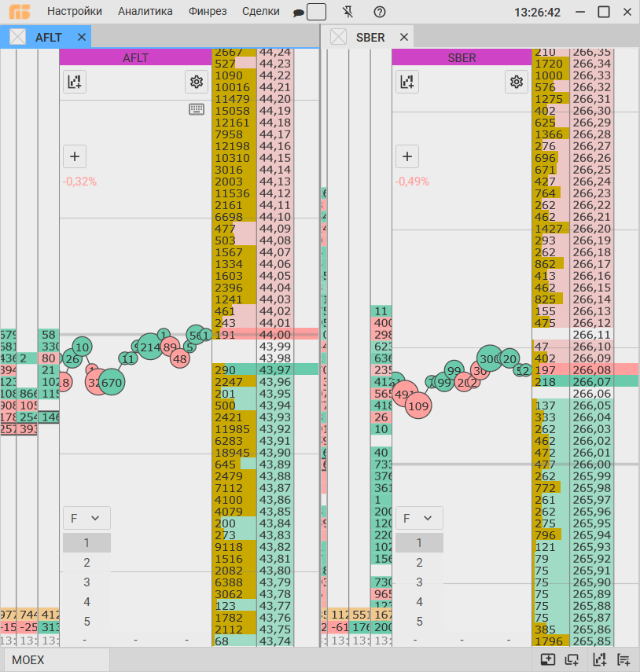The width and height of the screenshot is (640, 672).
Task: Click the add chart icon in the status bar
Action: click(x=599, y=659)
